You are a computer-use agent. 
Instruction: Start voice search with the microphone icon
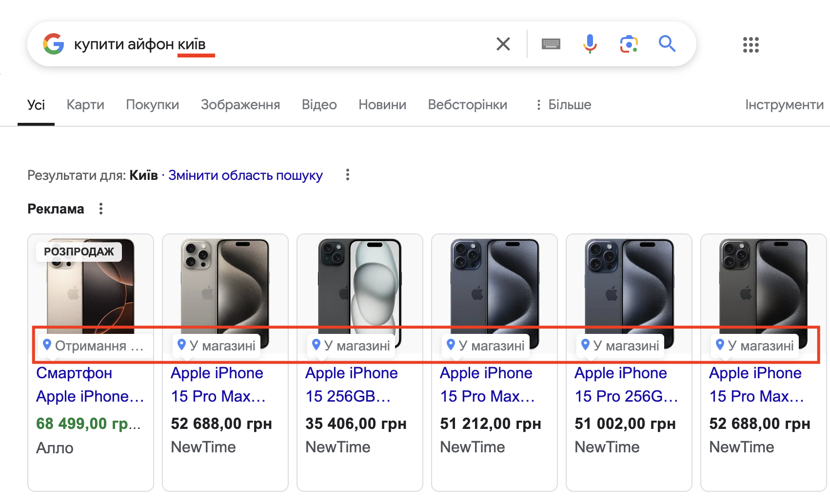pos(590,44)
